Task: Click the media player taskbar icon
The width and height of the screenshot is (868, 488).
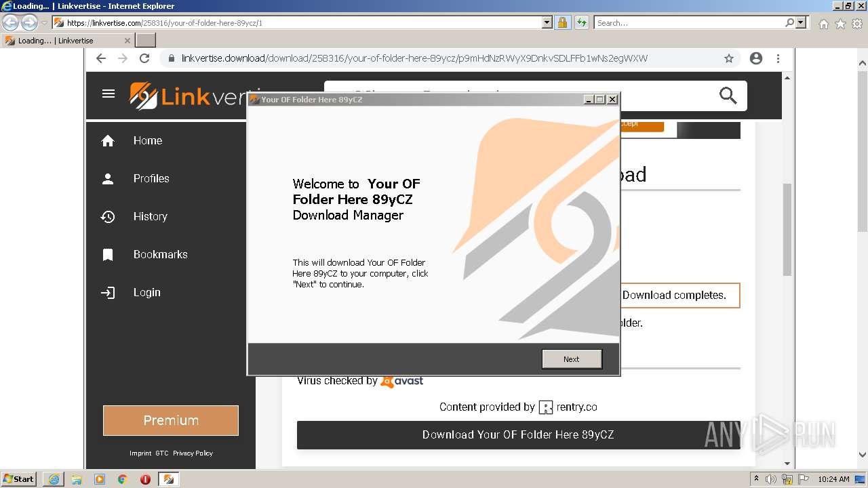Action: (100, 479)
